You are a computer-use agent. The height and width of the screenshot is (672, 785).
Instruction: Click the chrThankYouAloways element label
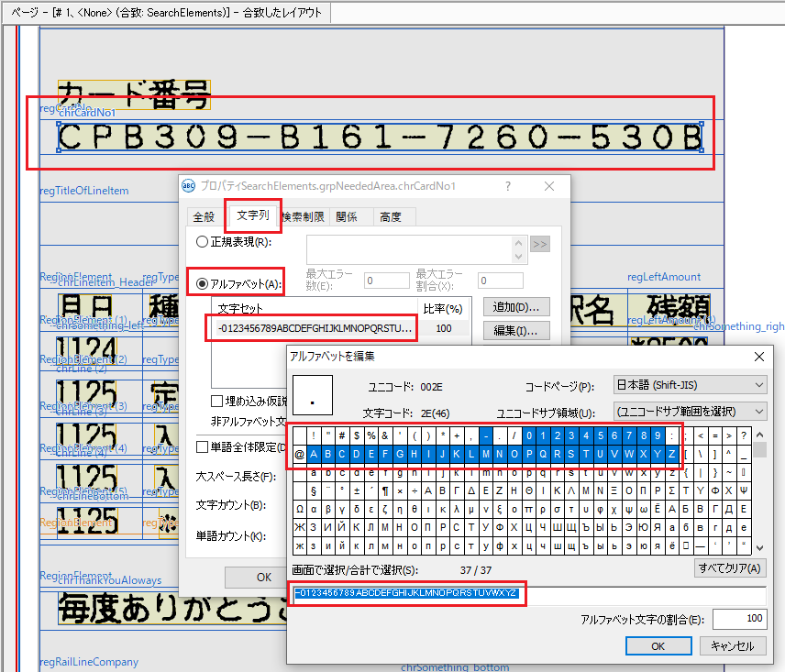(x=110, y=580)
